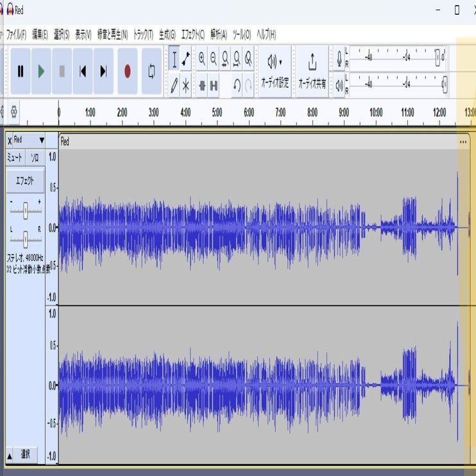
Task: Toggle ミュート mute on Red track
Action: [15, 158]
